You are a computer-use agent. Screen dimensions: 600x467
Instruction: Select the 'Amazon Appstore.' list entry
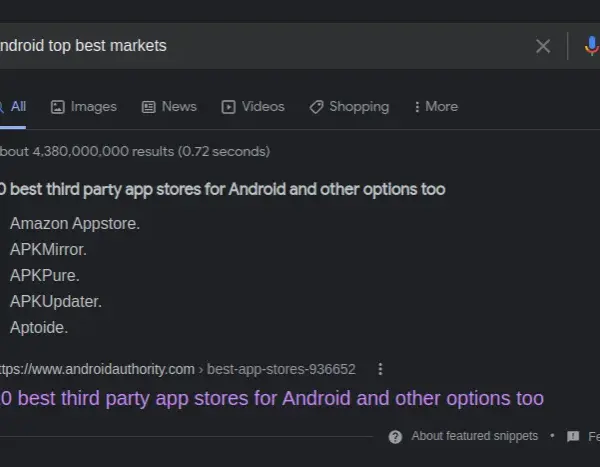coord(75,224)
